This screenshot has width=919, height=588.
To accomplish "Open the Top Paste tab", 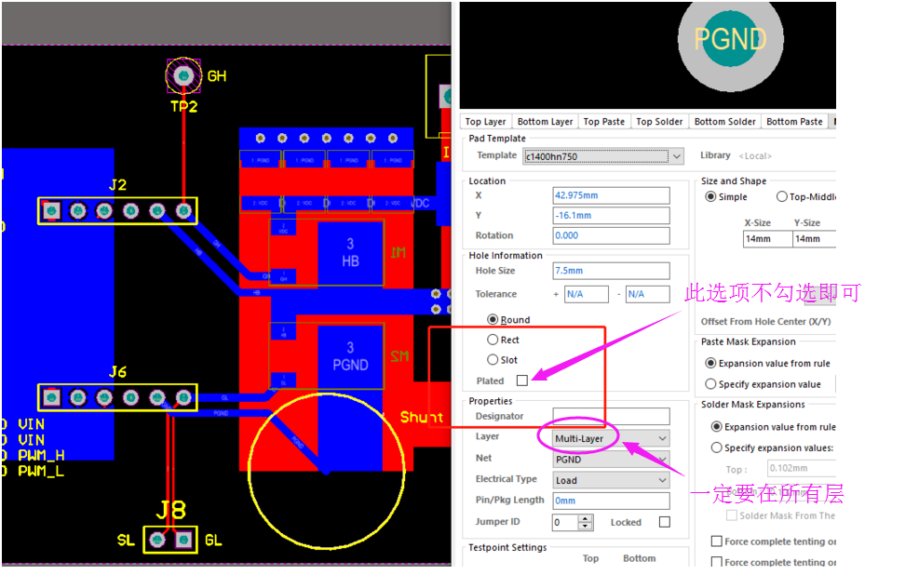I will [604, 121].
